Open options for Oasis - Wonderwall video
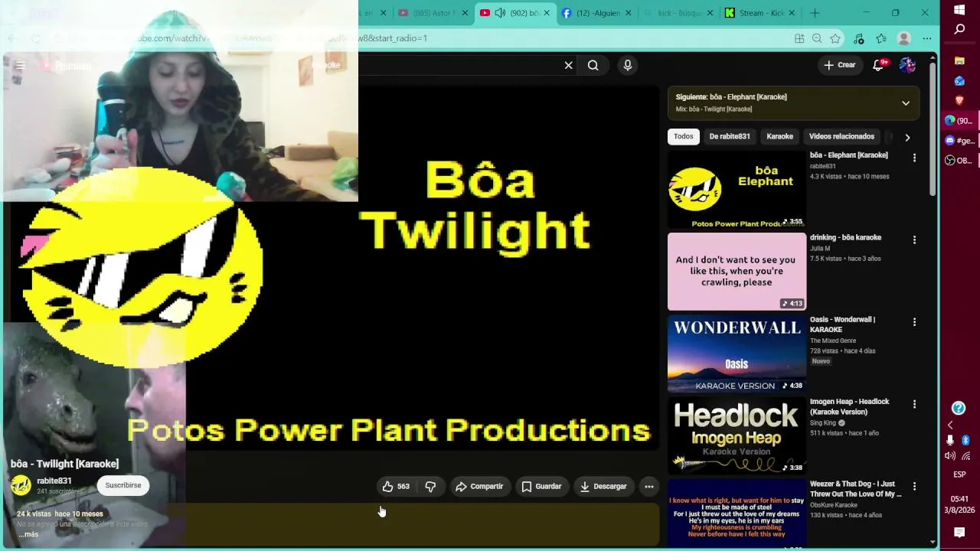The width and height of the screenshot is (980, 551). [x=914, y=322]
